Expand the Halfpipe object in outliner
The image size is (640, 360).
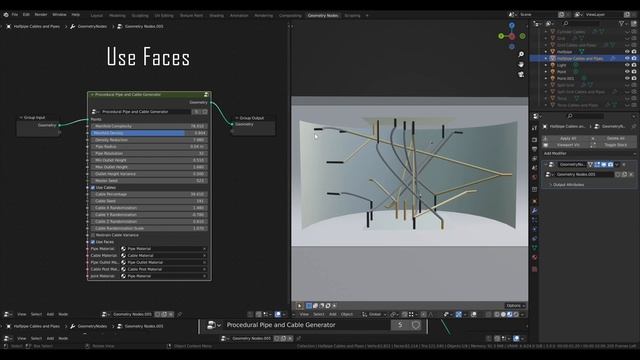pos(546,52)
